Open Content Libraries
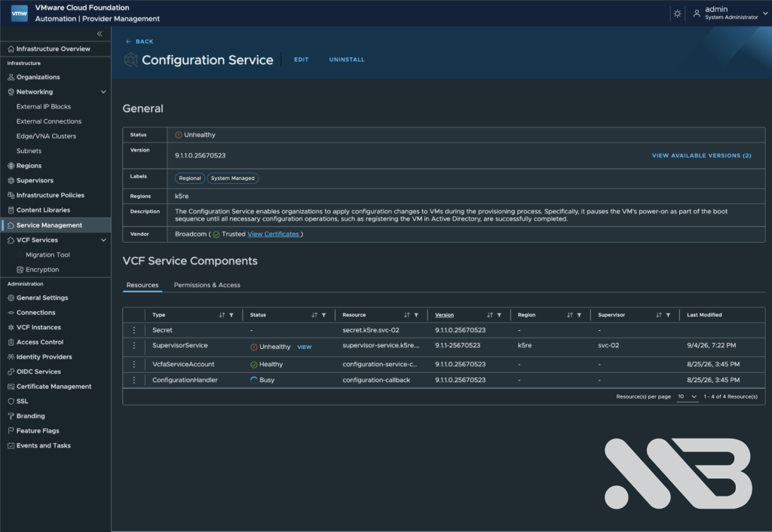This screenshot has height=532, width=772. coord(43,209)
